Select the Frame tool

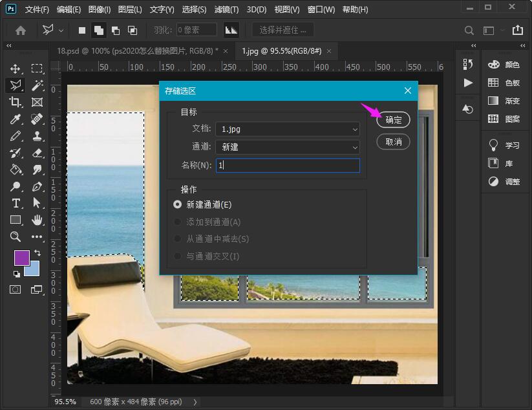point(37,102)
